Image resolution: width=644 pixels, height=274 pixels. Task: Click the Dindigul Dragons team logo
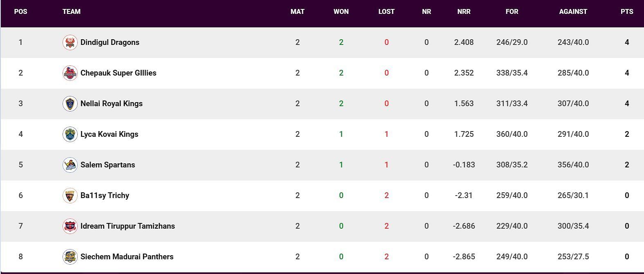click(70, 42)
